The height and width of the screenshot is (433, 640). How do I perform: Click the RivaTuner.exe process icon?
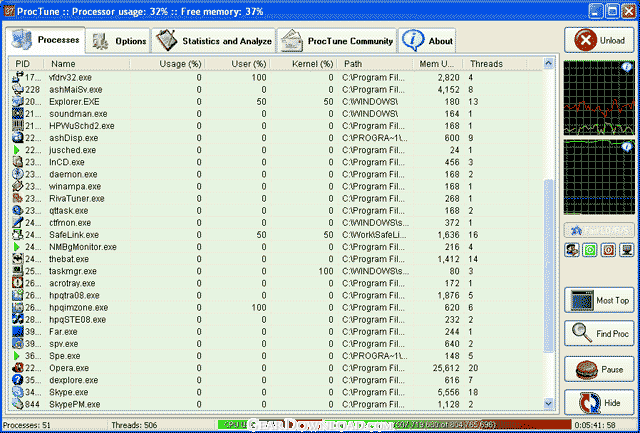18,198
